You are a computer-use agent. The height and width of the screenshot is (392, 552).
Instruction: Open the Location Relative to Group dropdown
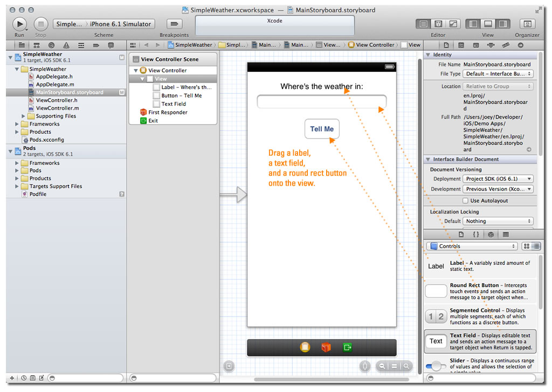[x=498, y=86]
